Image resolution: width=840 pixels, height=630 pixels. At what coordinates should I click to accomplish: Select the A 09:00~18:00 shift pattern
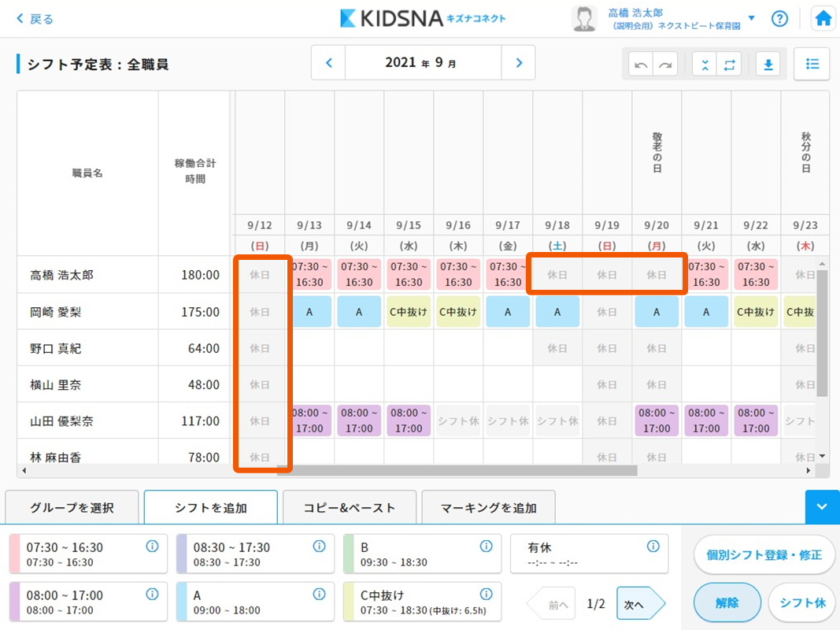(250, 602)
